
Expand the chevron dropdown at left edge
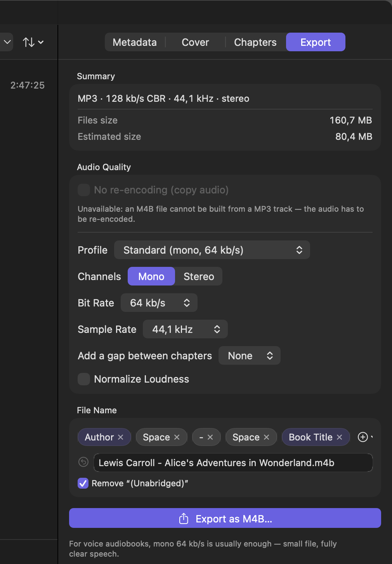coord(7,42)
